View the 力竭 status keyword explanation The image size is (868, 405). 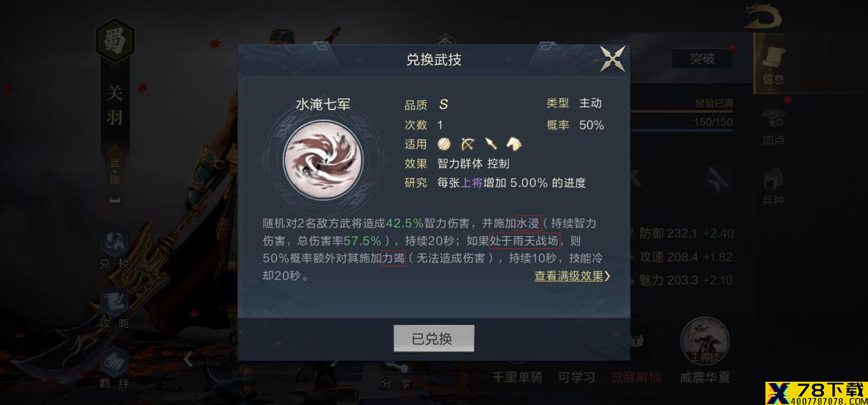[x=393, y=259]
